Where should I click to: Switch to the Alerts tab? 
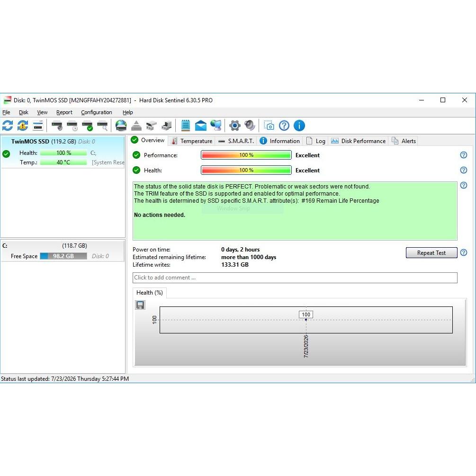point(404,141)
